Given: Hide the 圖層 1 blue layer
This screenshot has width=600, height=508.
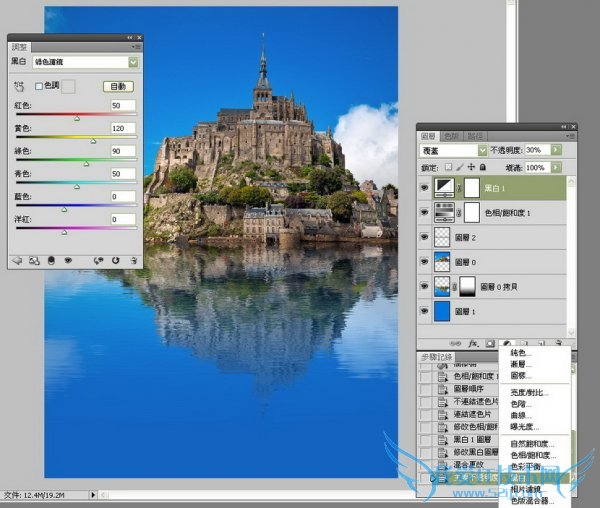Looking at the screenshot, I should pos(425,312).
